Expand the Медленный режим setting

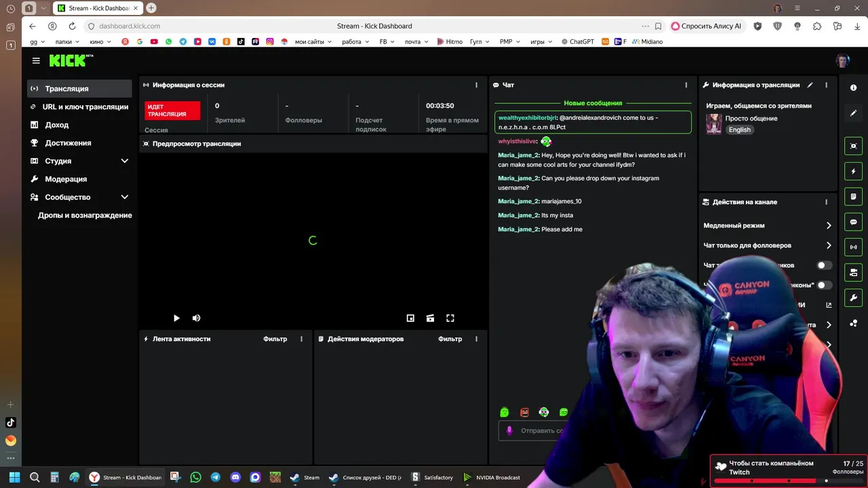click(x=767, y=226)
